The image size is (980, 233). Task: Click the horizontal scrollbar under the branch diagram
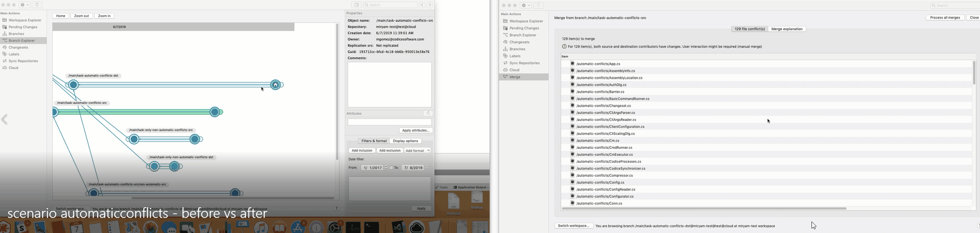(x=233, y=198)
